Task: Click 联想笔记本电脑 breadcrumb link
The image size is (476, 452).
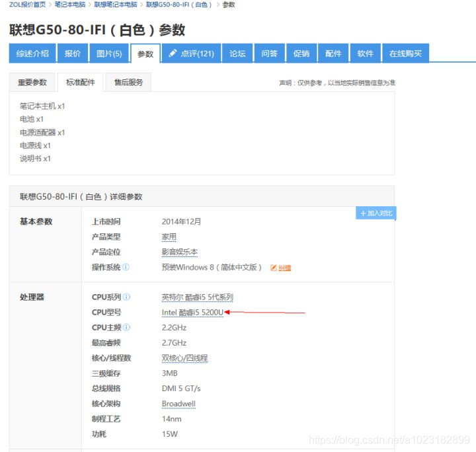Action: [x=115, y=5]
